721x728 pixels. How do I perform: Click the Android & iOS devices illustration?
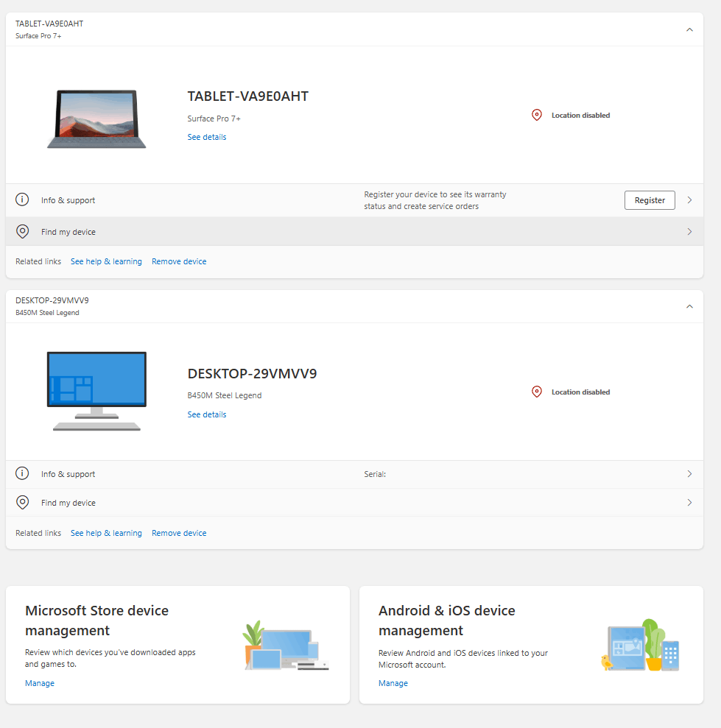coord(640,645)
